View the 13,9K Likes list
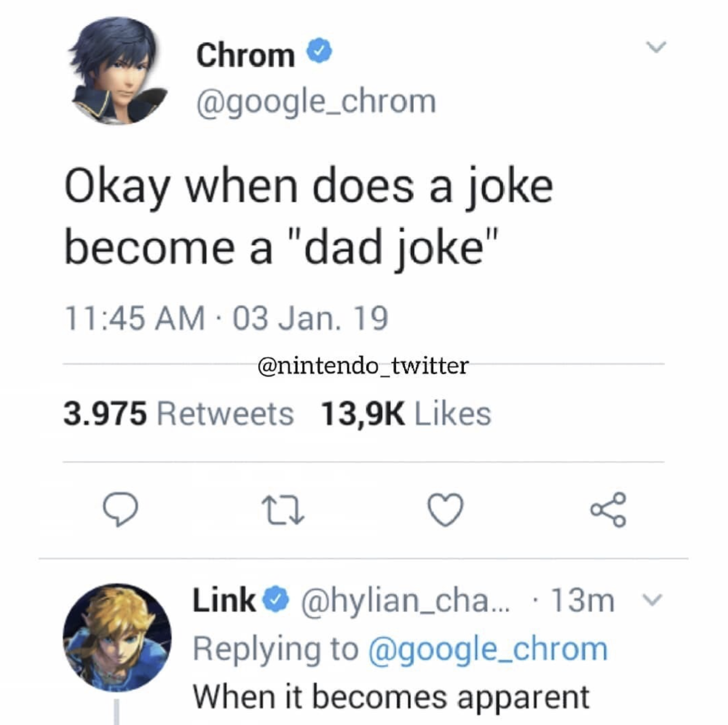 [x=406, y=414]
